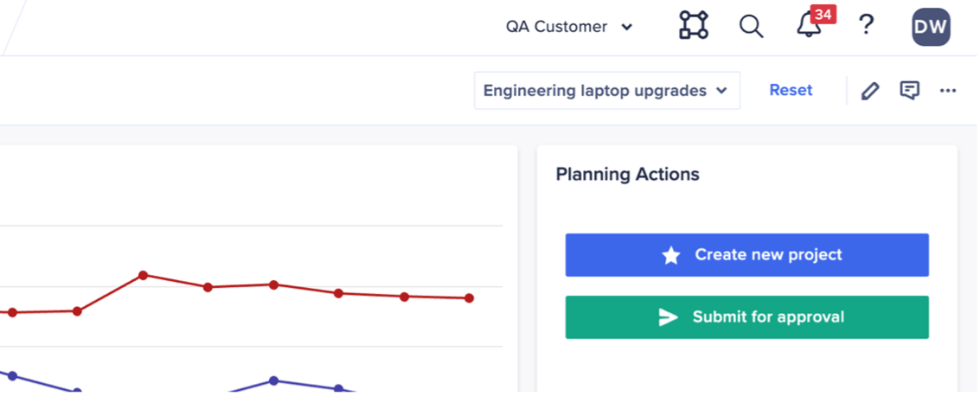Click the chevron beside QA Customer

pos(627,27)
